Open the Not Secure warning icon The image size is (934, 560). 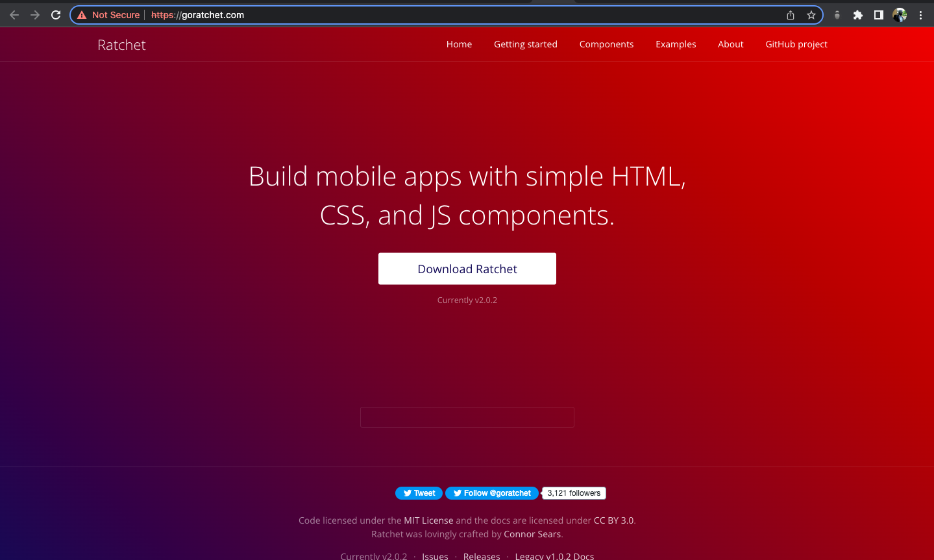[x=82, y=15]
